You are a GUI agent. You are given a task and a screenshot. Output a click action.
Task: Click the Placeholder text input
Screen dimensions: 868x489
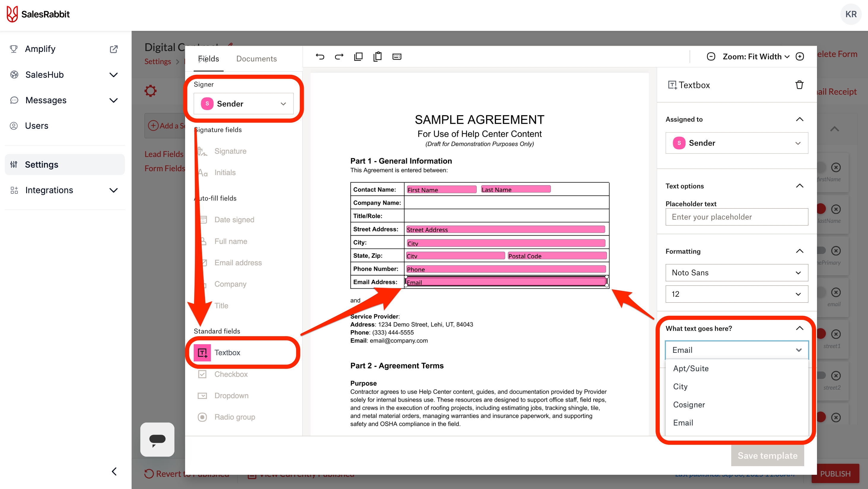[737, 217]
